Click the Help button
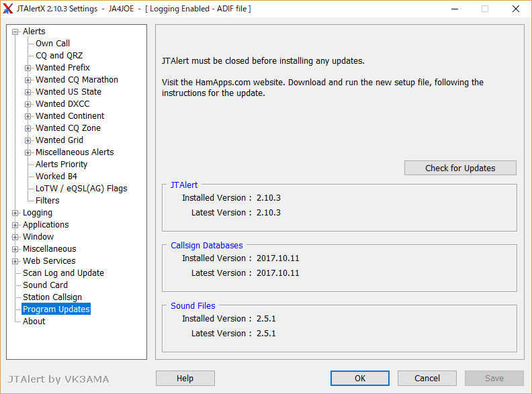 click(x=185, y=378)
